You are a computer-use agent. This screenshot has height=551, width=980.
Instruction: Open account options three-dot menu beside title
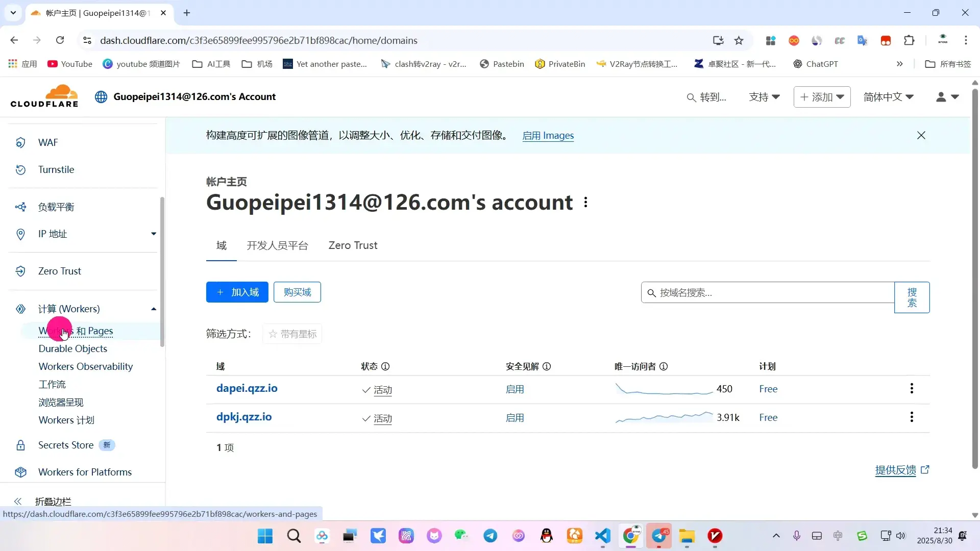point(585,203)
